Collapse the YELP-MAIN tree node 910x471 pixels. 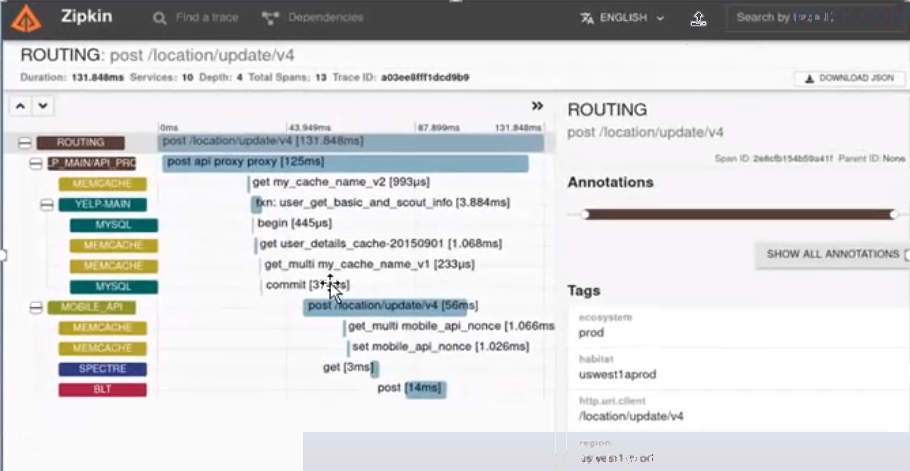click(47, 204)
